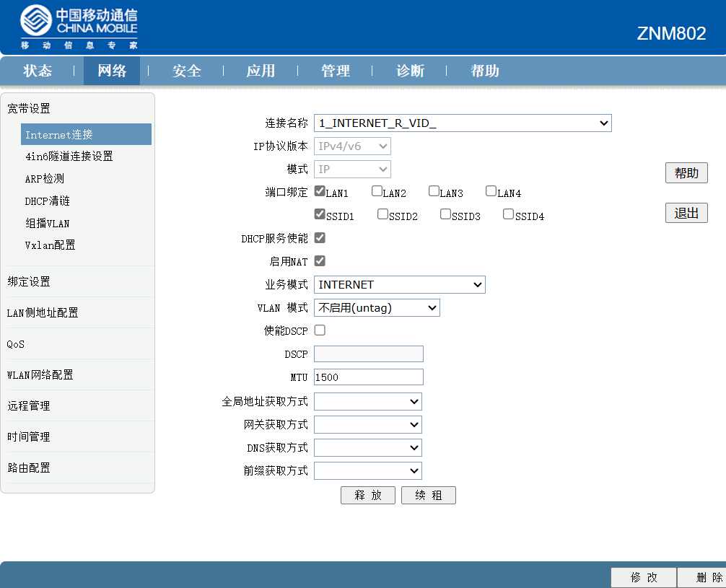Screen dimensions: 726x588
Task: Click the 释放 button
Action: tap(367, 495)
